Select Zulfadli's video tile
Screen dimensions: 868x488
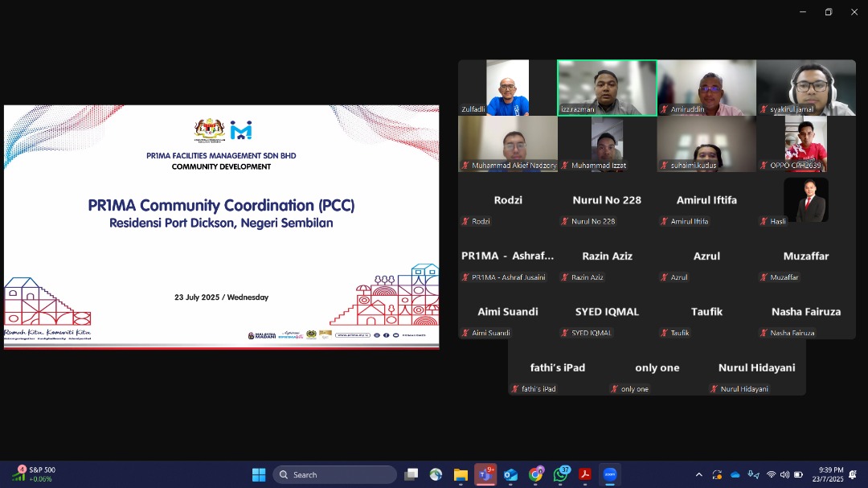[x=508, y=88]
